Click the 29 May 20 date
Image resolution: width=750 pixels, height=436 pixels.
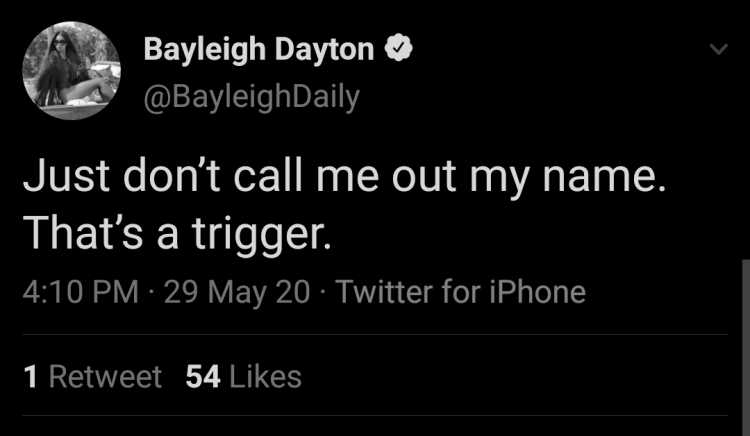tap(237, 292)
